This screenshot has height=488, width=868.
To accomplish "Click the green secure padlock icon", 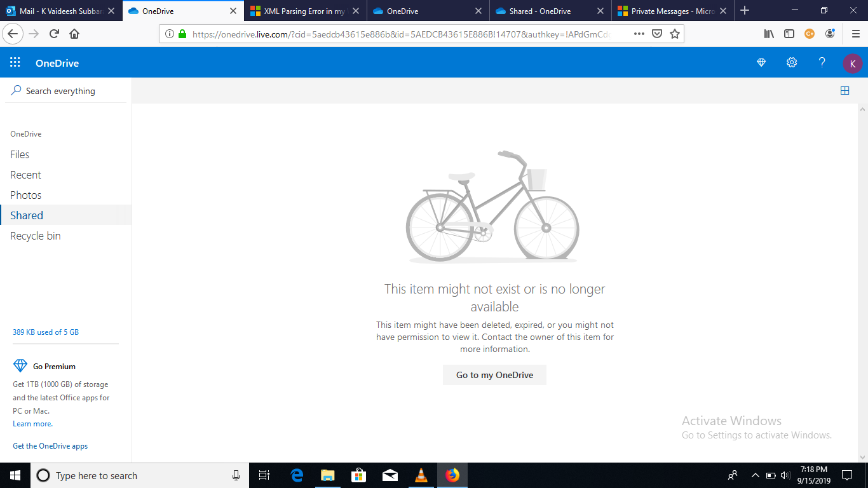I will tap(182, 34).
